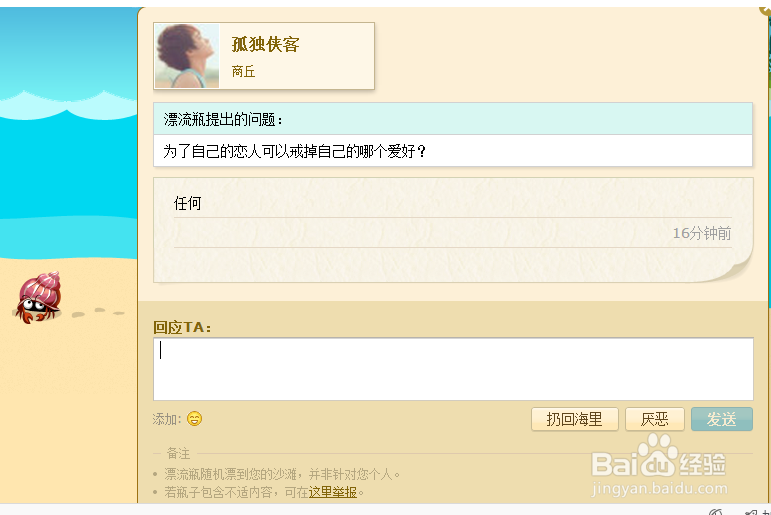
Task: Select the 漂流瓶提出的问题 header bar
Action: coord(453,119)
